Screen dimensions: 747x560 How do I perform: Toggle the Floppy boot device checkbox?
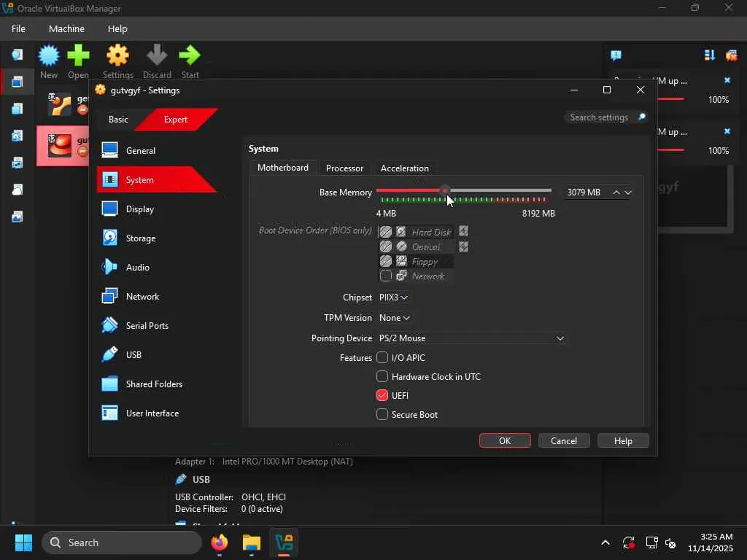point(385,262)
